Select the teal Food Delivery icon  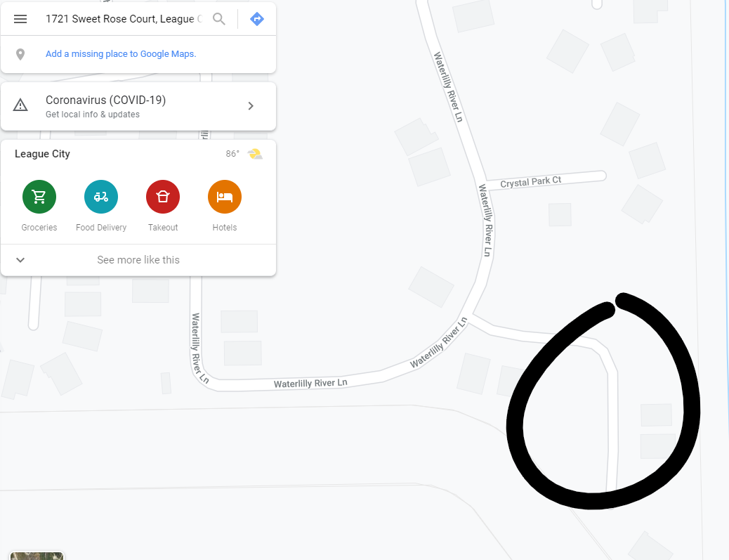101,197
